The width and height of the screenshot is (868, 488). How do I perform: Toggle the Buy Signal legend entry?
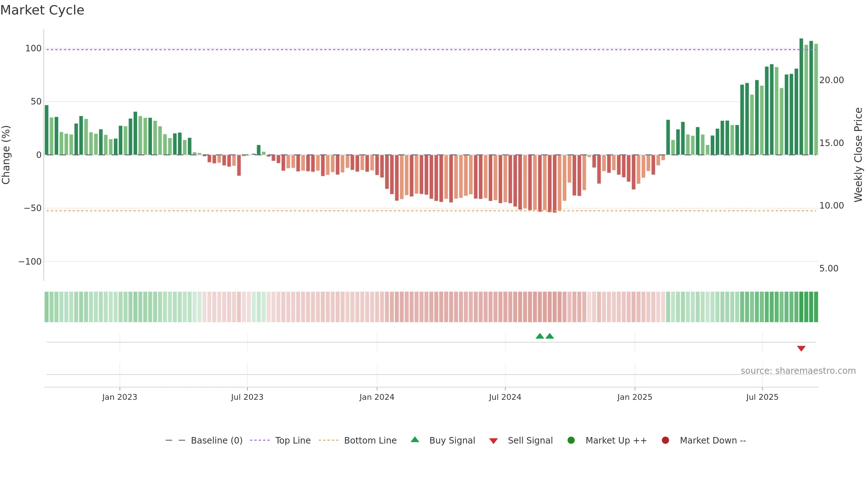pyautogui.click(x=443, y=440)
